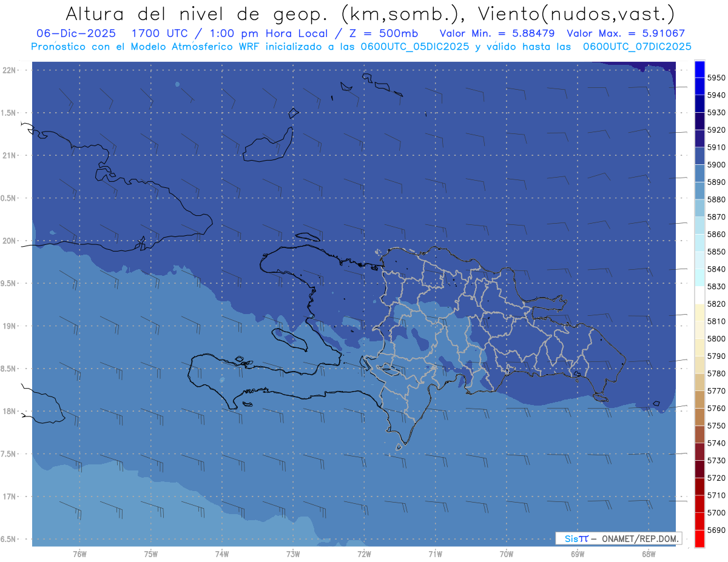Click the legend value 5950
Image resolution: width=728 pixels, height=562 pixels.
(x=716, y=78)
